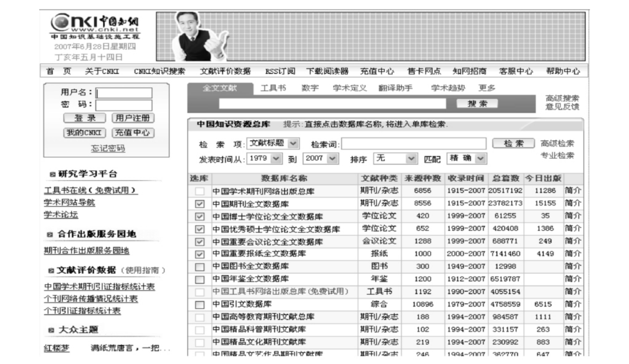Screen dimensions: 629x364
Task: Click the 检索 button
Action: tap(514, 143)
